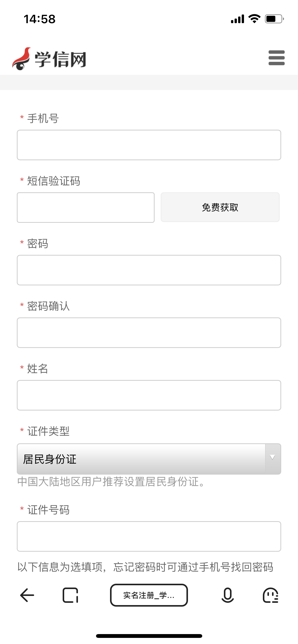Tap the browser back arrow
Viewport: 298px width, 644px height.
27,595
